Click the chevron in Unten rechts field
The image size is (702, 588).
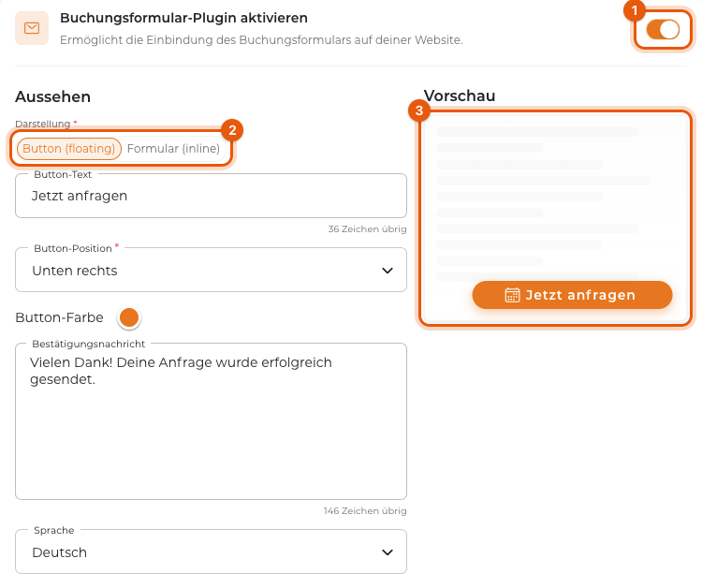pos(388,271)
